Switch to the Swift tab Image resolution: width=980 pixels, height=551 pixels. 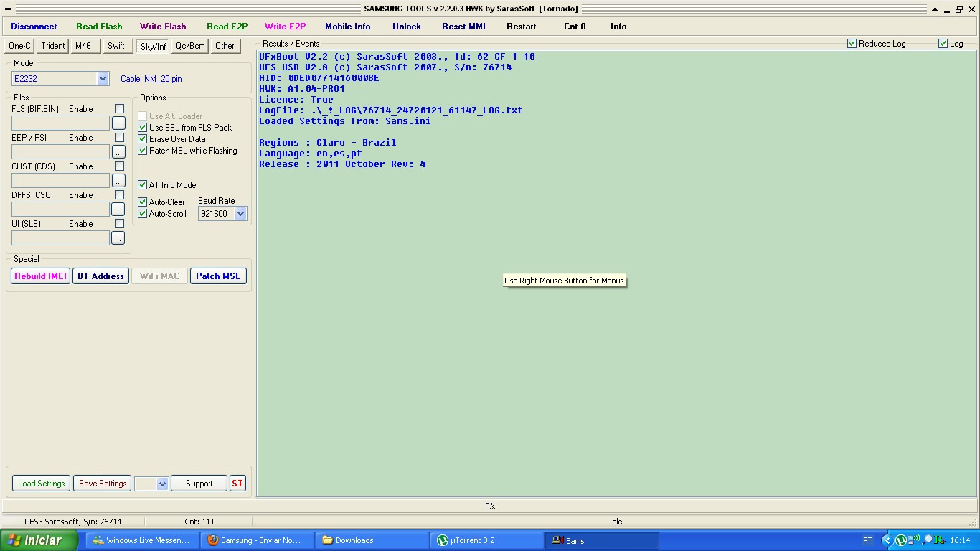pyautogui.click(x=116, y=46)
